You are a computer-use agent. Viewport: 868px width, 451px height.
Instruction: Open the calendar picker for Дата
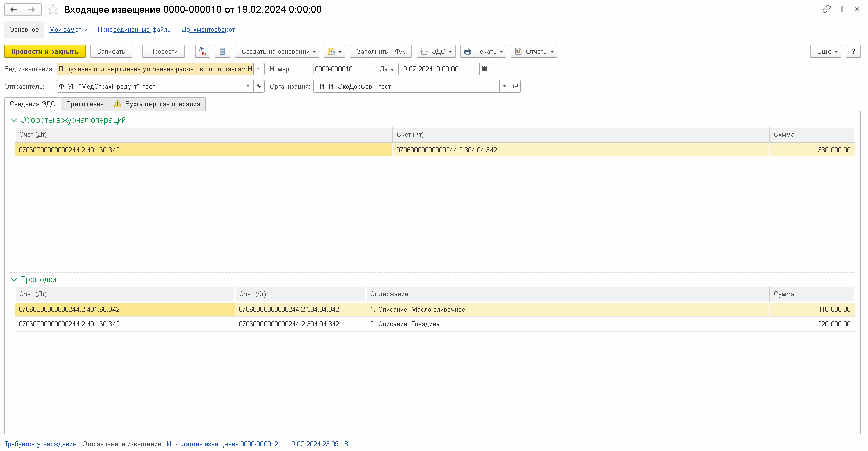485,69
